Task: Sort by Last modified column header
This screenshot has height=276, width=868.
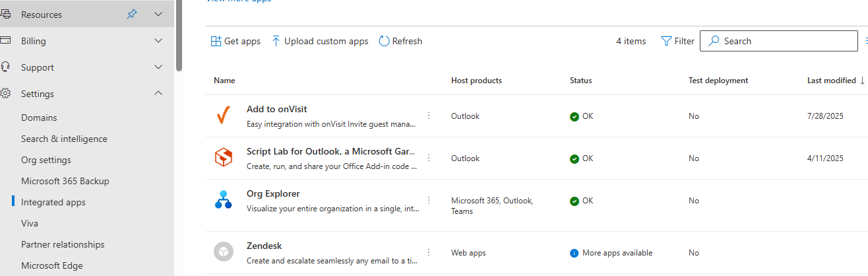Action: pyautogui.click(x=831, y=81)
